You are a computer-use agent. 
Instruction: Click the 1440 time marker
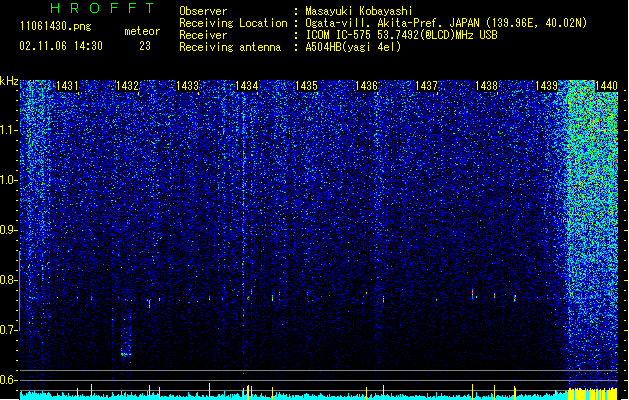click(x=606, y=86)
